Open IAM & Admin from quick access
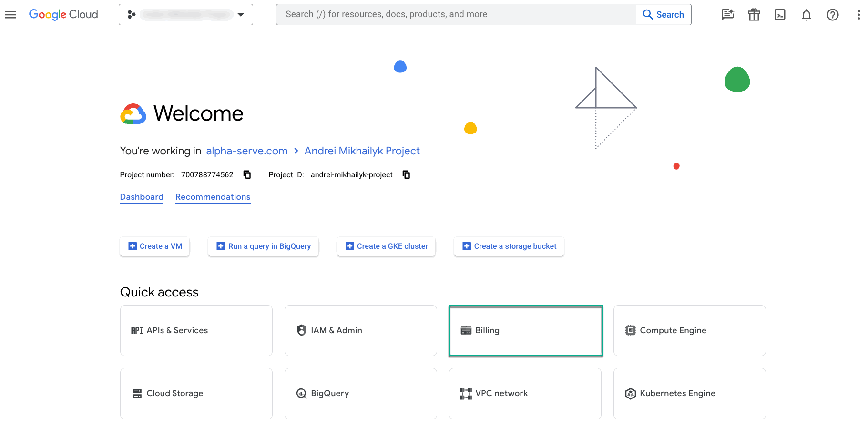The width and height of the screenshot is (868, 439). pos(360,330)
